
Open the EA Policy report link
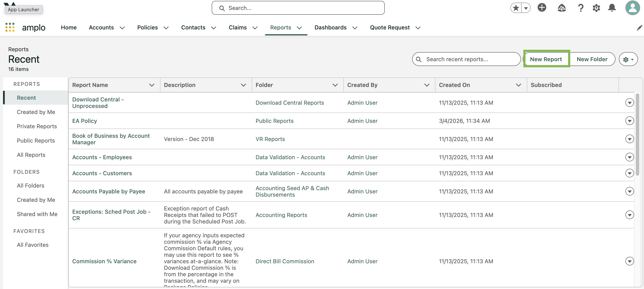coord(85,121)
